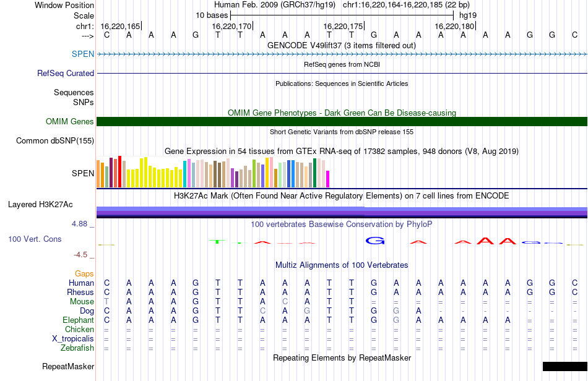This screenshot has width=588, height=381.
Task: Open 'OMIM Gene Phenotypes - Dark Green' track title
Action: pyautogui.click(x=342, y=113)
